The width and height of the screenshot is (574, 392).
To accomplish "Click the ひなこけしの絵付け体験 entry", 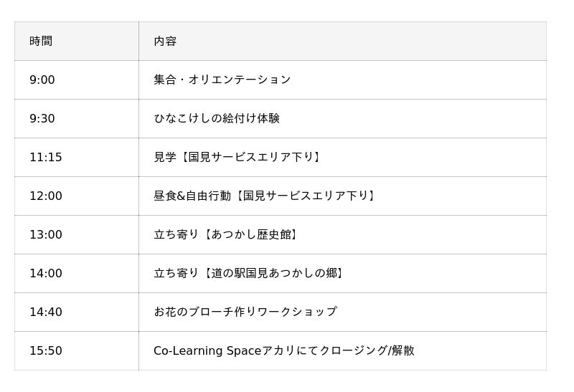I will pyautogui.click(x=217, y=119).
